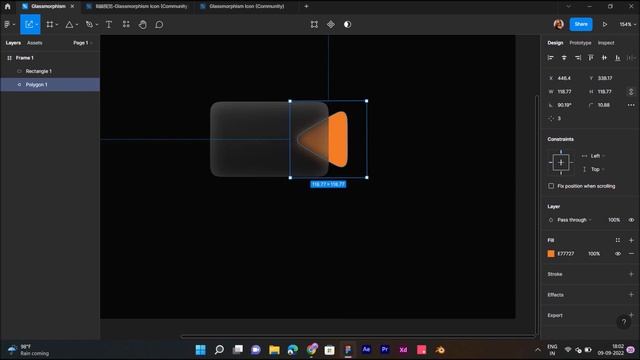Go to Figma home icon

tap(7, 6)
